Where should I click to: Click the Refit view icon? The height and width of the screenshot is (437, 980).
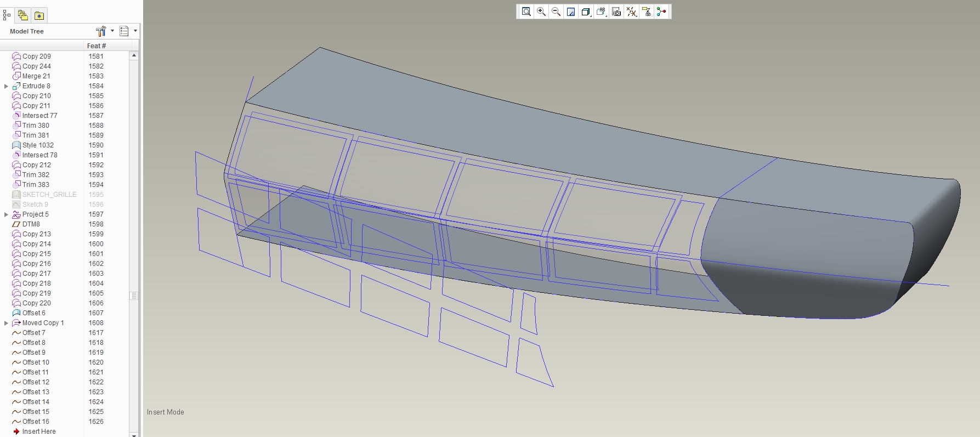[526, 12]
